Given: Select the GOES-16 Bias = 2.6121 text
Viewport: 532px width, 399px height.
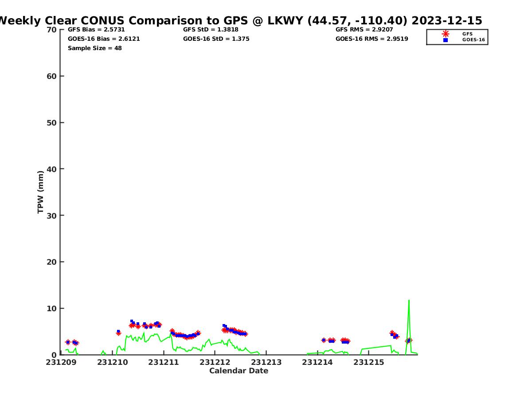Looking at the screenshot, I should [104, 39].
